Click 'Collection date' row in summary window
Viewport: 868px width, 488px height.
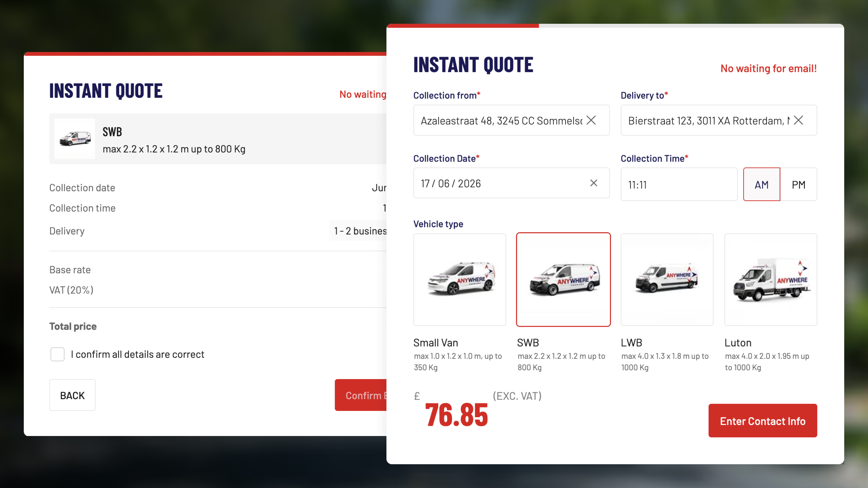(x=218, y=188)
